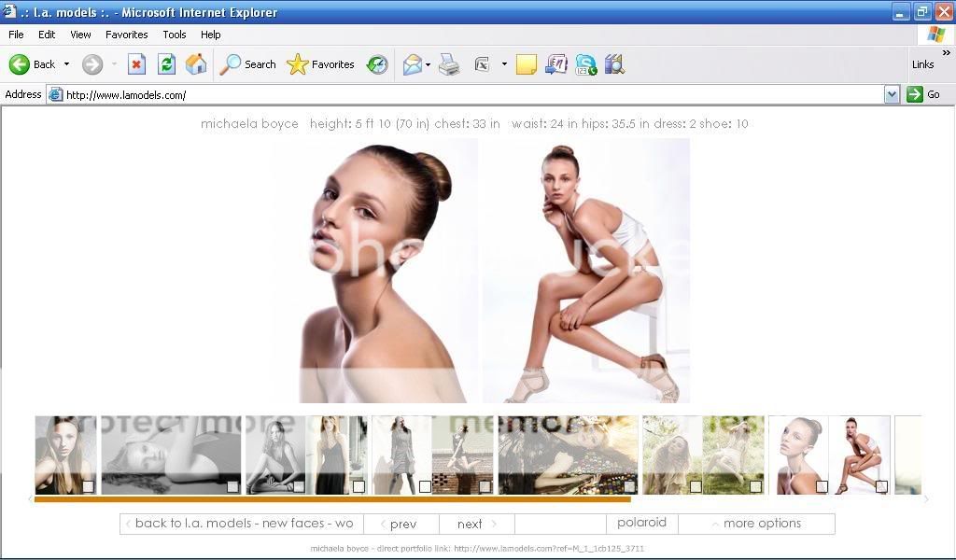Tick the checkbox on the black-and-white reclining thumbnail
Image resolution: width=956 pixels, height=560 pixels.
click(232, 486)
